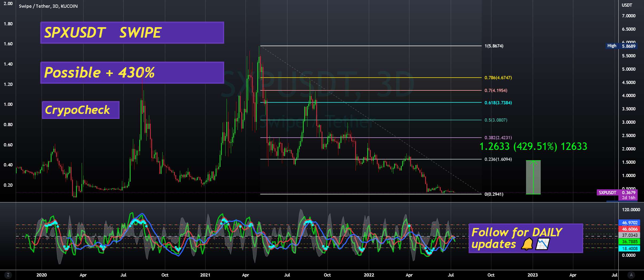Click the USDT currency label on price axis
Image resolution: width=644 pixels, height=280 pixels.
[x=627, y=5]
